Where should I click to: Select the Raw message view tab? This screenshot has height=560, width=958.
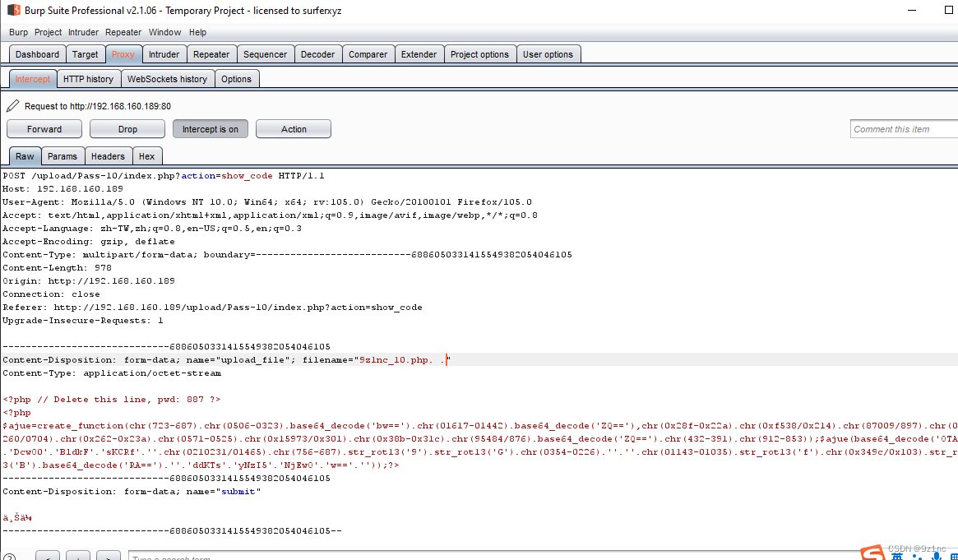(25, 156)
